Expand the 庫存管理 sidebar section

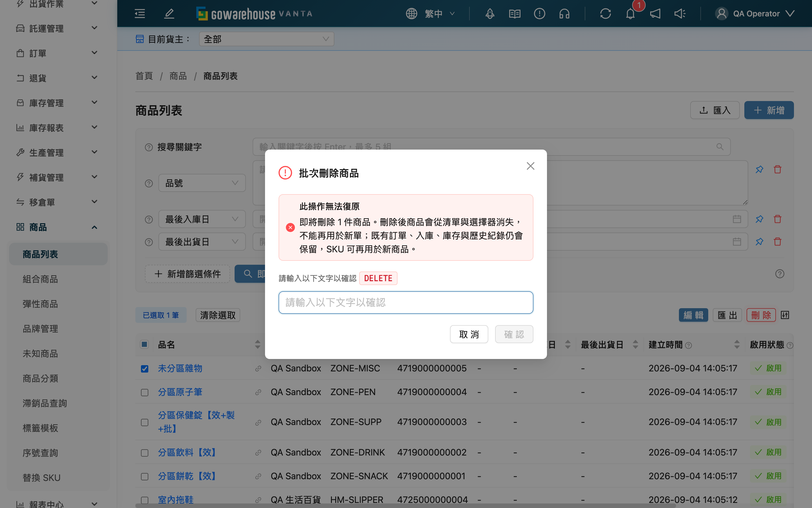(57, 103)
